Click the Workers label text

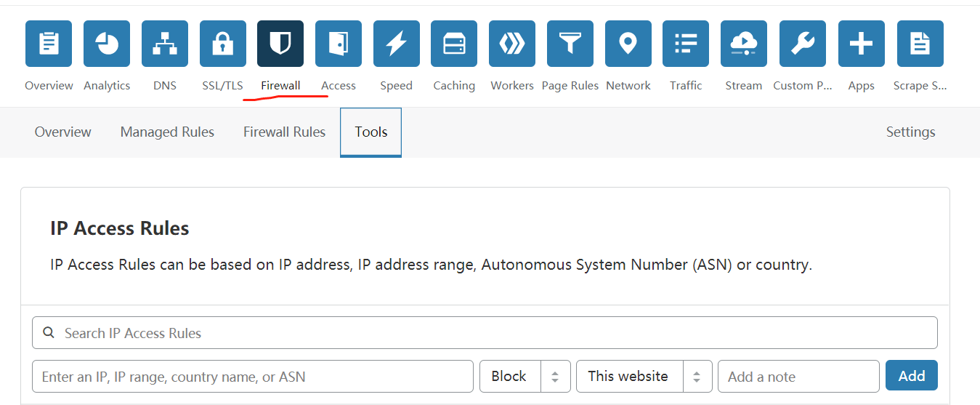click(512, 86)
